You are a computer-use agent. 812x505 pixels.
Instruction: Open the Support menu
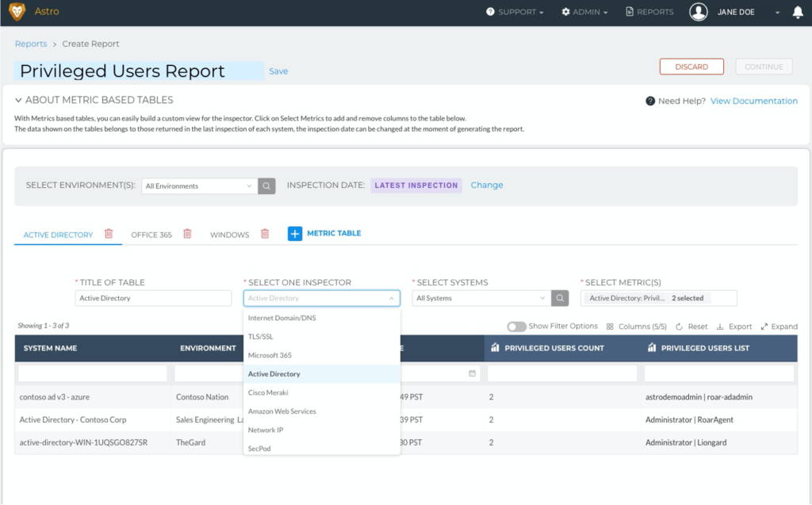coord(515,12)
